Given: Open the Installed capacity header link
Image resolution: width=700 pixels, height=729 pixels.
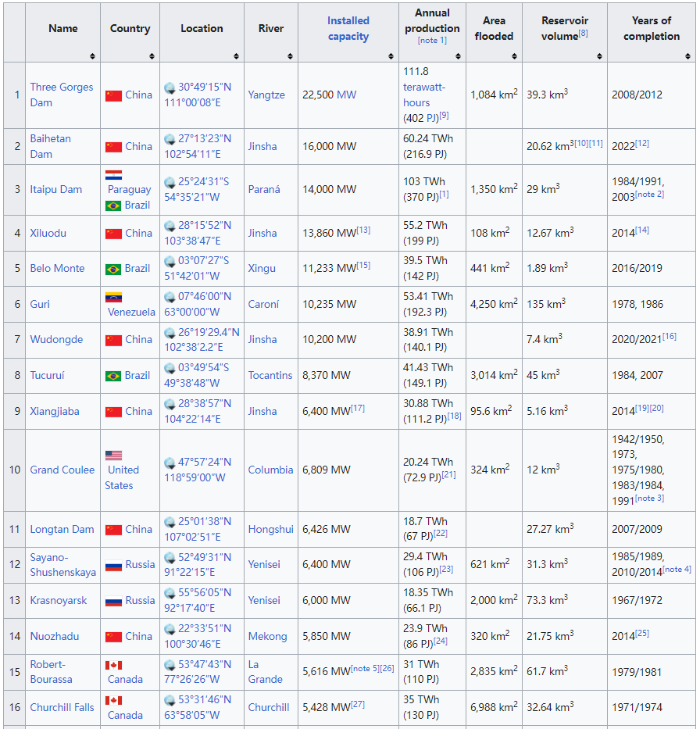Looking at the screenshot, I should tap(348, 28).
